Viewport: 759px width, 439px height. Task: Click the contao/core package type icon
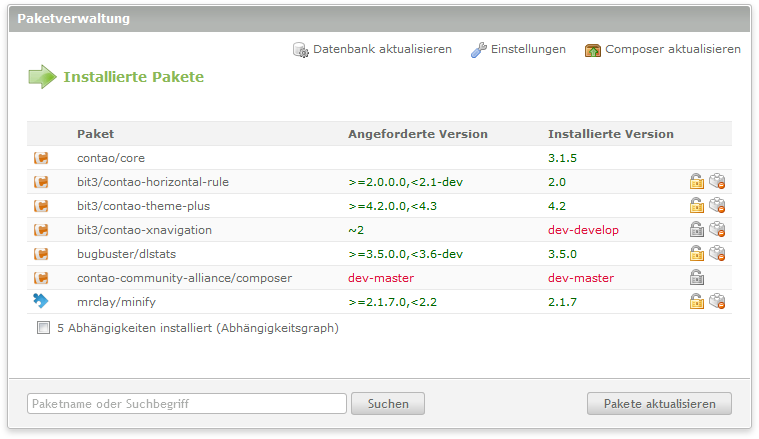(x=41, y=158)
